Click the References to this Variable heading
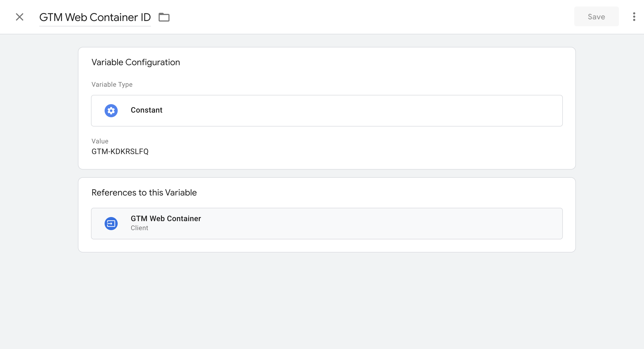Image resolution: width=644 pixels, height=349 pixels. [144, 193]
